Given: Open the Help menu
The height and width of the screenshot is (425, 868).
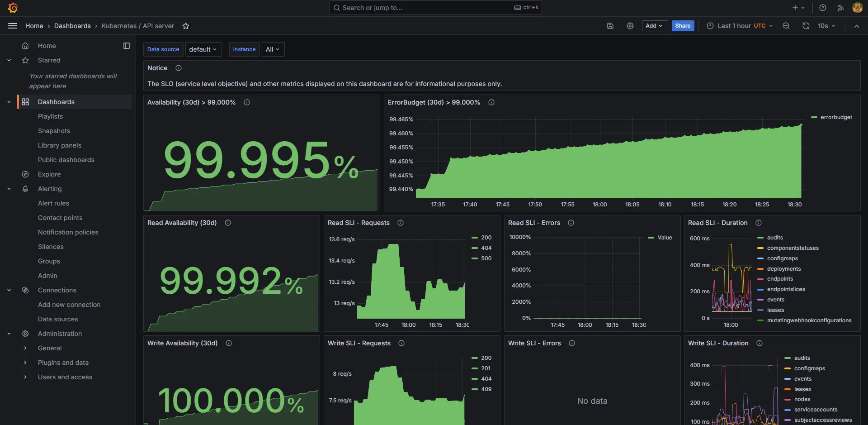Looking at the screenshot, I should 822,8.
